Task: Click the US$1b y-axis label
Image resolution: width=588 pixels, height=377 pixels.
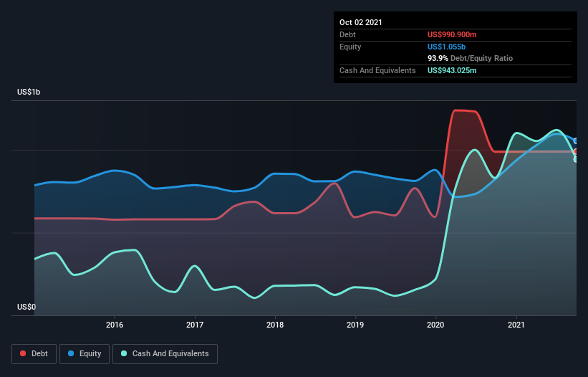Action: click(29, 92)
